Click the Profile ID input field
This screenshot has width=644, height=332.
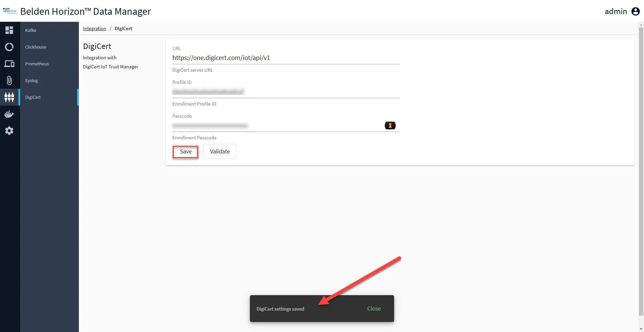tap(286, 92)
